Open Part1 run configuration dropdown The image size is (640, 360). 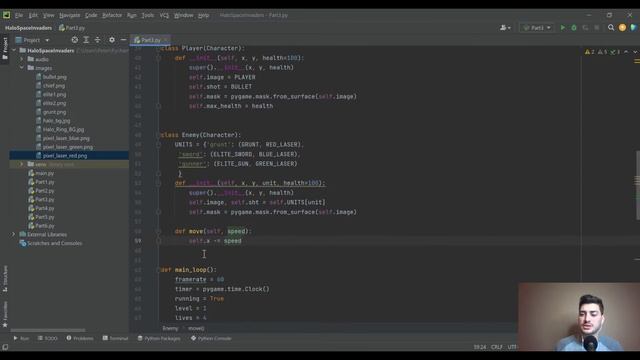(x=537, y=28)
